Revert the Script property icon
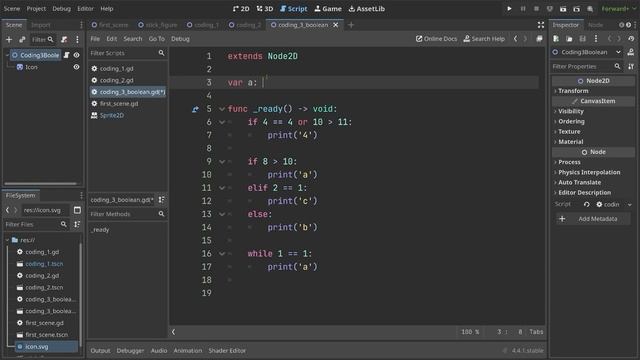Image resolution: width=640 pixels, height=360 pixels. [x=587, y=204]
